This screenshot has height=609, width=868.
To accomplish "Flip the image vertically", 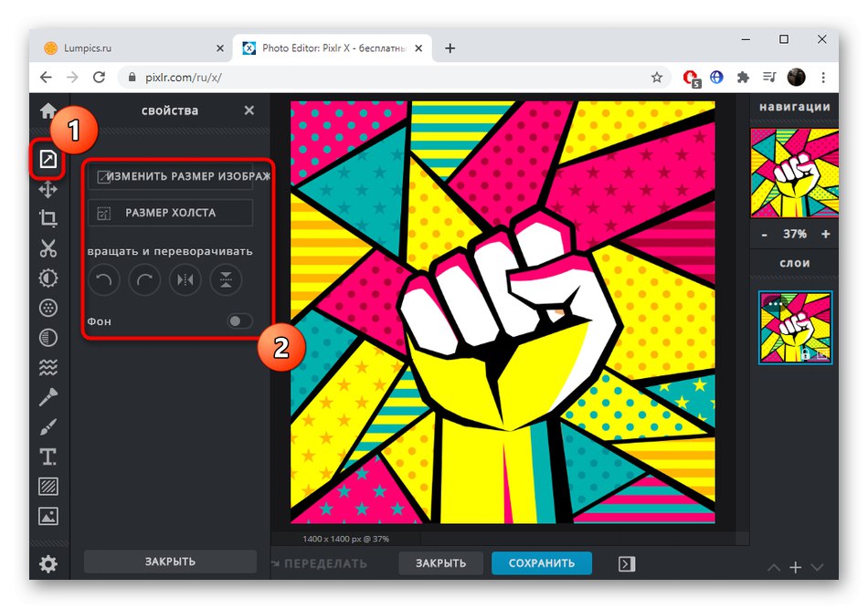I will click(x=226, y=280).
